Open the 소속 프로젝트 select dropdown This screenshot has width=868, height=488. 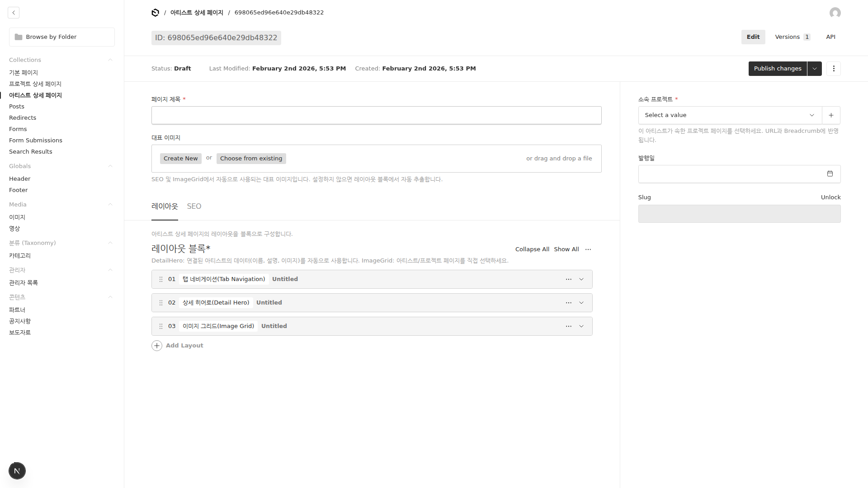coord(730,115)
